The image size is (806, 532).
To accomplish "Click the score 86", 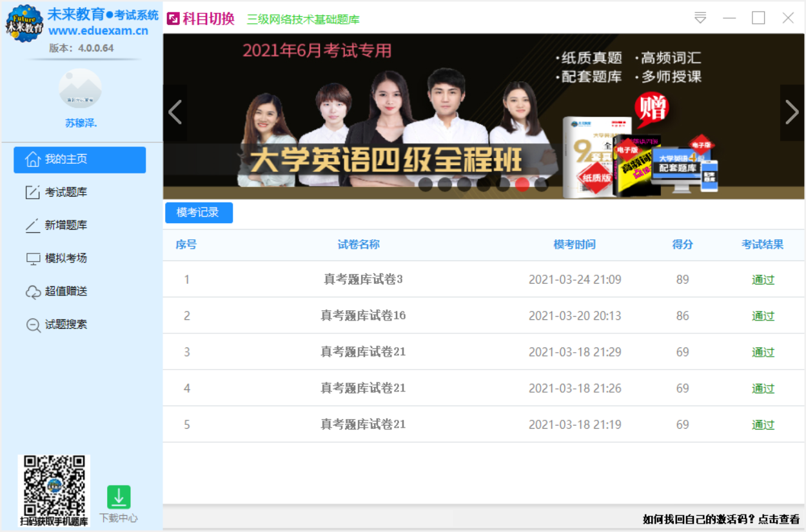I will (683, 316).
